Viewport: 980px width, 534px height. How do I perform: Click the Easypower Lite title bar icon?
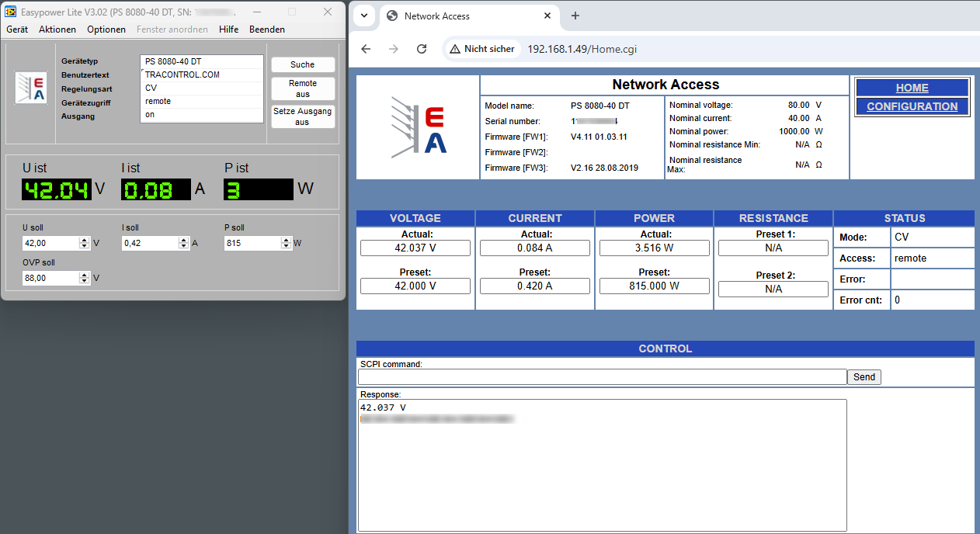[11, 12]
